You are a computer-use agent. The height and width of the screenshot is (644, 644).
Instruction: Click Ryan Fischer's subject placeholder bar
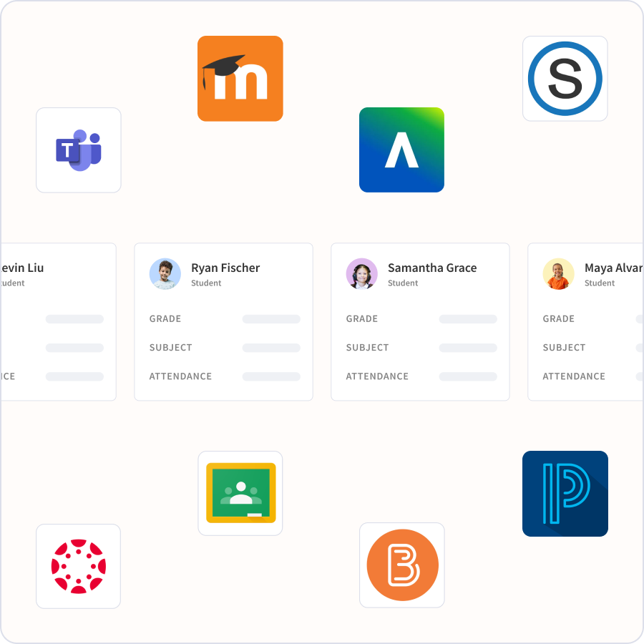tap(271, 348)
